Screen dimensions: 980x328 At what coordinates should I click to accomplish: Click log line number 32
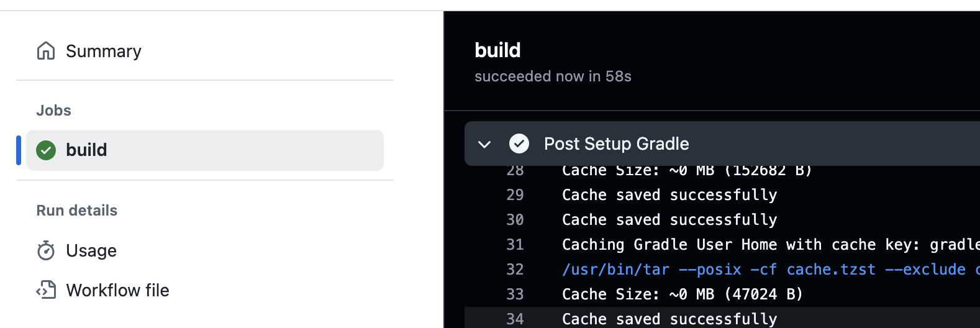[515, 270]
